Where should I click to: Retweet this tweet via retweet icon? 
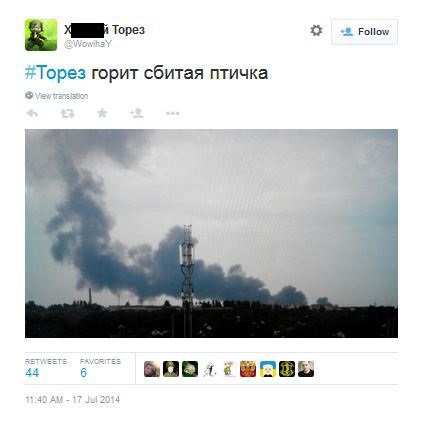[67, 113]
